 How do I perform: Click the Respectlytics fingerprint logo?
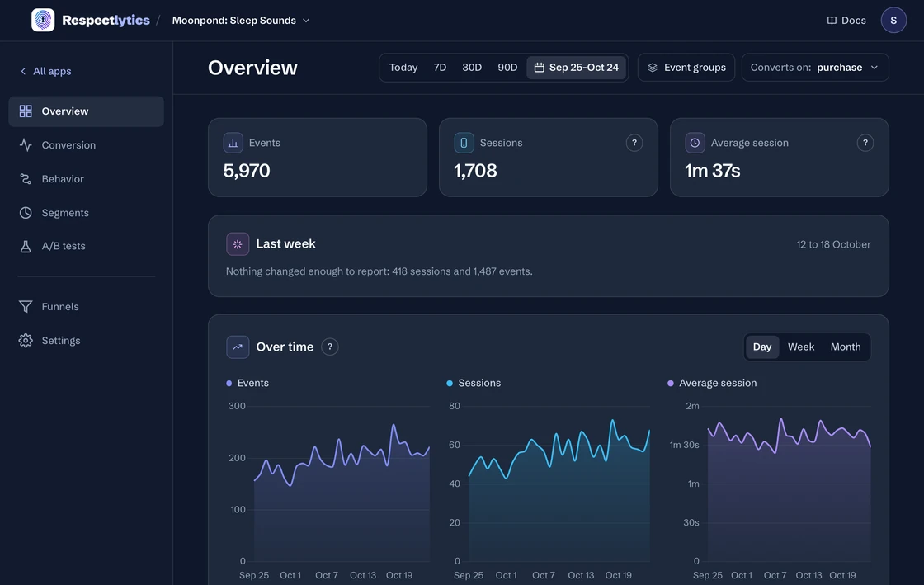point(43,20)
